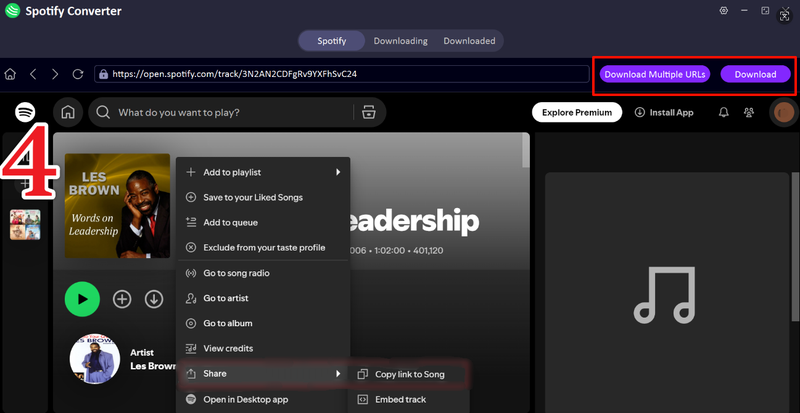Viewport: 800px width, 413px height.
Task: Select Open in Desktop app
Action: coord(263,399)
